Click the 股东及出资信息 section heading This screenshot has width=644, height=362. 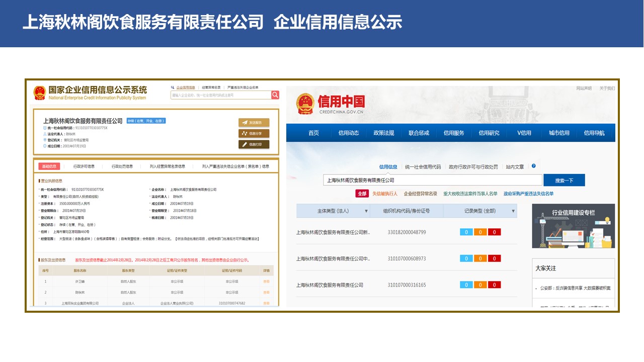53,260
